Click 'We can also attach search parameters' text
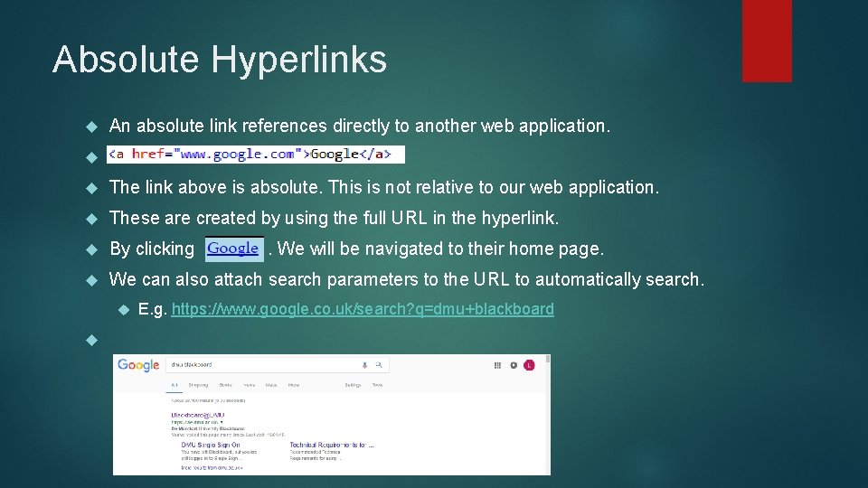The width and height of the screenshot is (868, 488). tap(407, 279)
